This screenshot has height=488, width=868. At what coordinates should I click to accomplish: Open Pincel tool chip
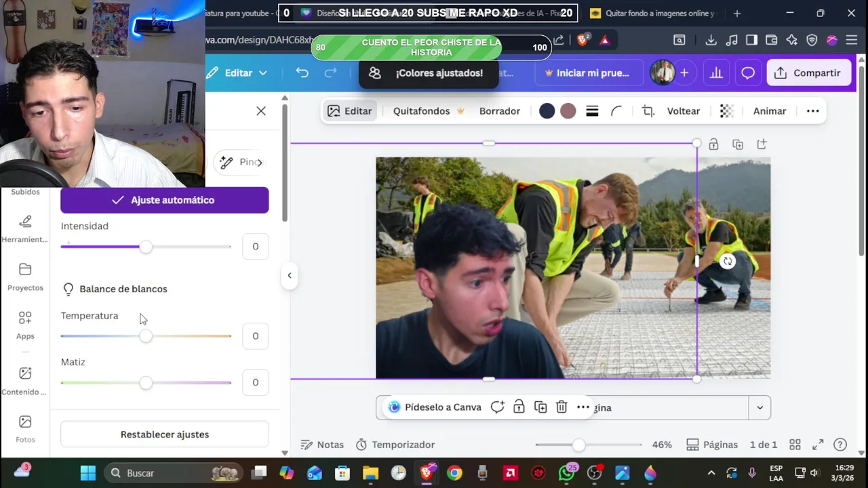click(238, 163)
